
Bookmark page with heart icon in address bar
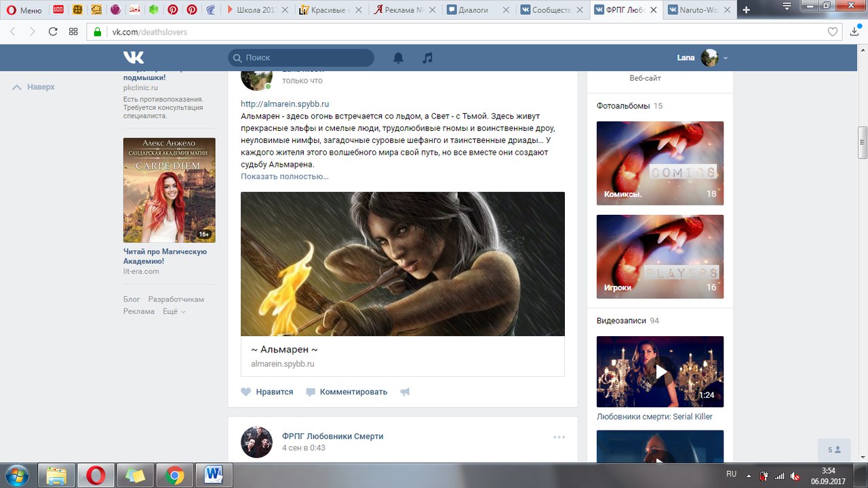click(x=833, y=32)
